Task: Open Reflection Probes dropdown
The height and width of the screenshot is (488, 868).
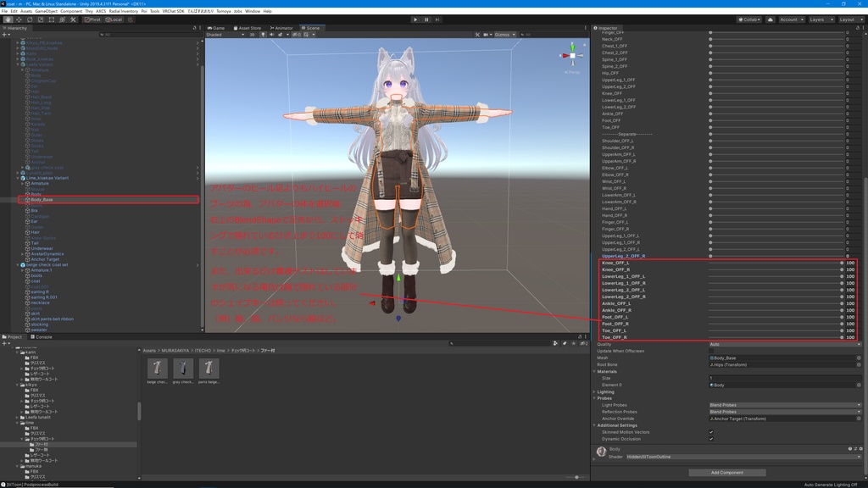Action: tap(785, 412)
